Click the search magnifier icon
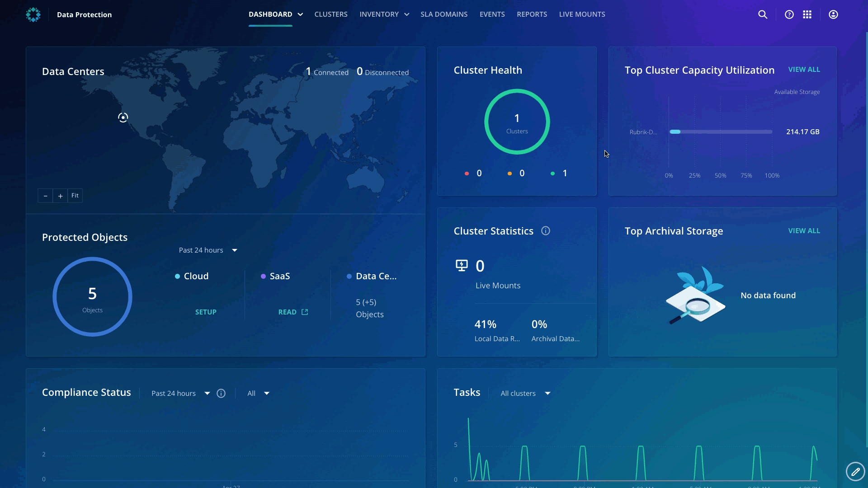 pos(763,14)
